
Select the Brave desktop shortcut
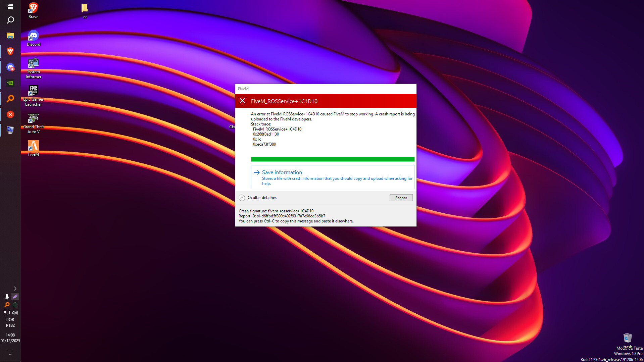33,11
